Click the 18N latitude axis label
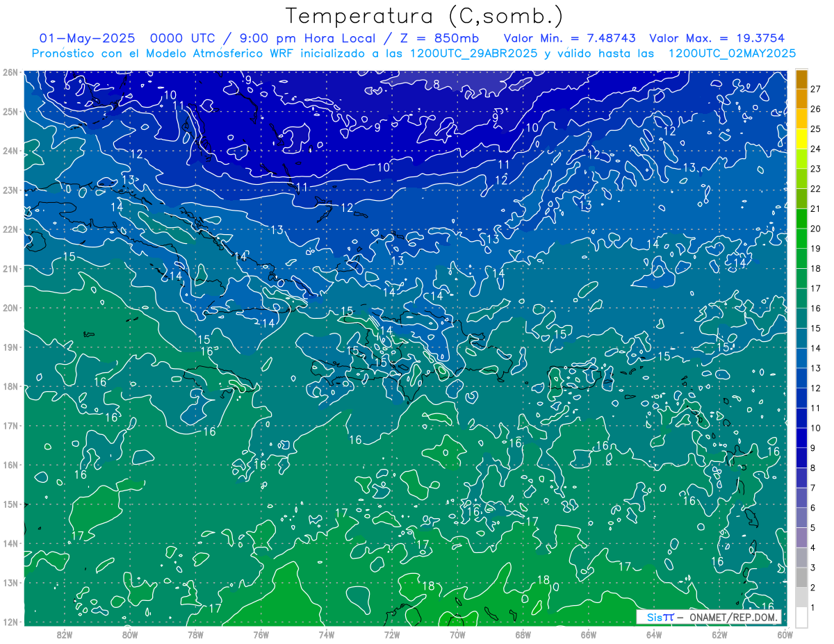 tap(10, 386)
